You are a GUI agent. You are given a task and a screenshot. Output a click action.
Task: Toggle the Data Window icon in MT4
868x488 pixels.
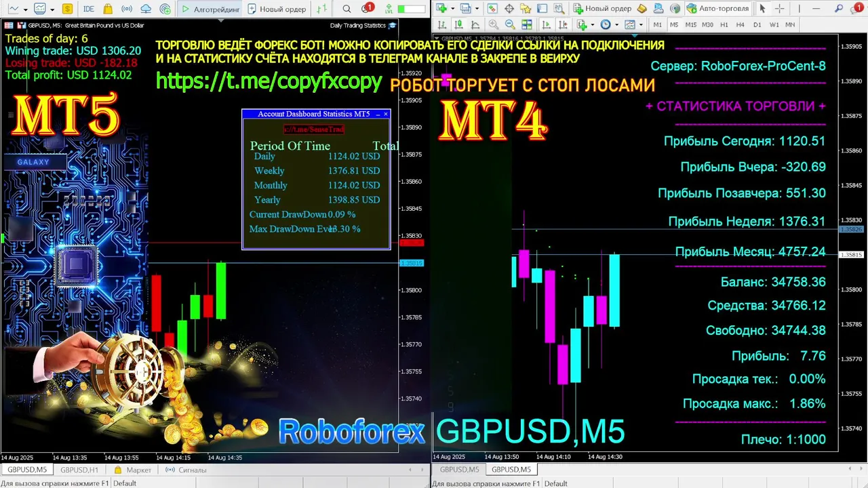coord(509,8)
